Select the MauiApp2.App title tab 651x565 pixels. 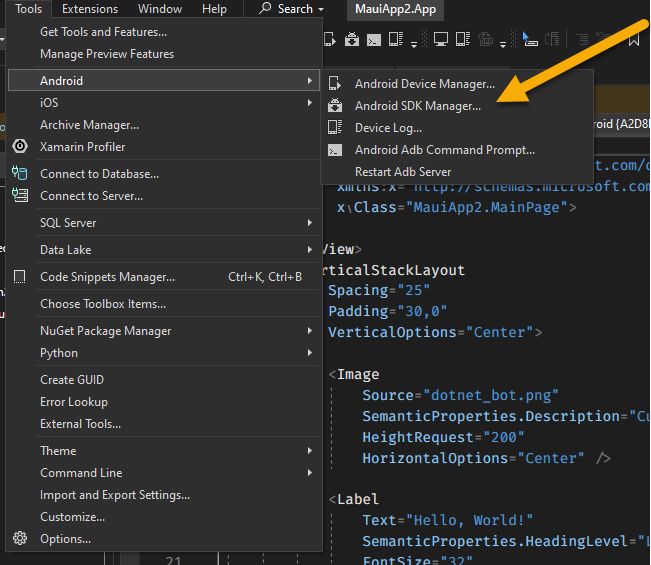tap(395, 9)
